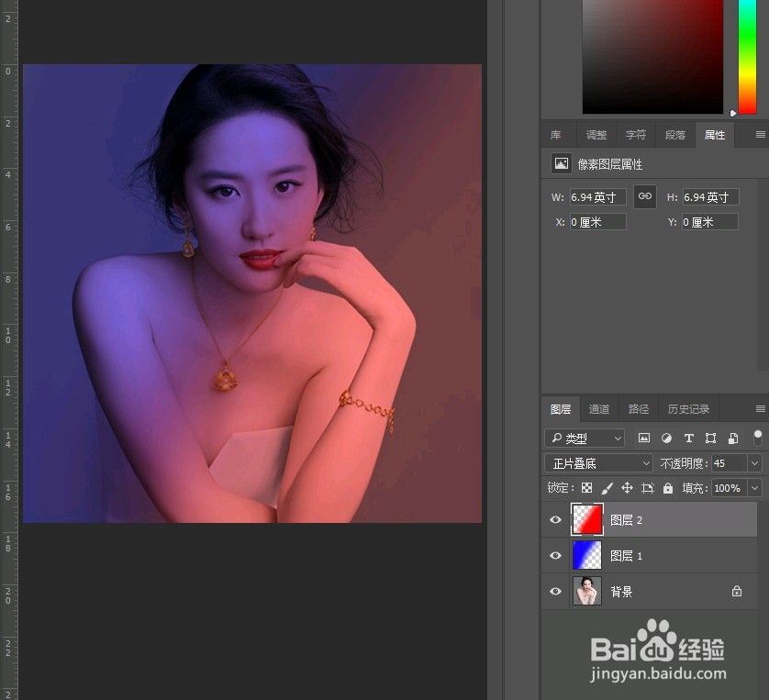Click the 背景 layer lock icon
The image size is (769, 700).
[x=737, y=591]
